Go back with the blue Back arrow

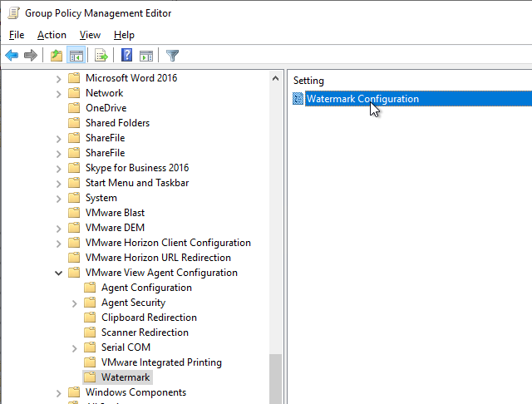point(12,56)
